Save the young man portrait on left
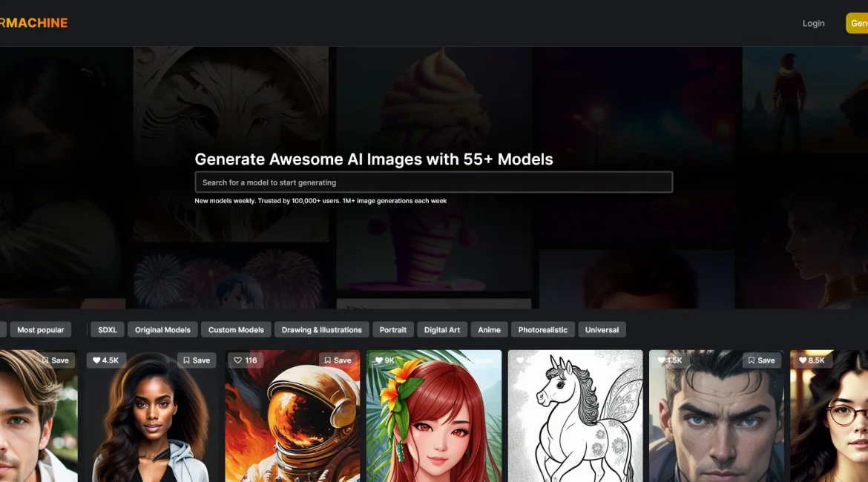Image resolution: width=868 pixels, height=482 pixels. pos(56,360)
